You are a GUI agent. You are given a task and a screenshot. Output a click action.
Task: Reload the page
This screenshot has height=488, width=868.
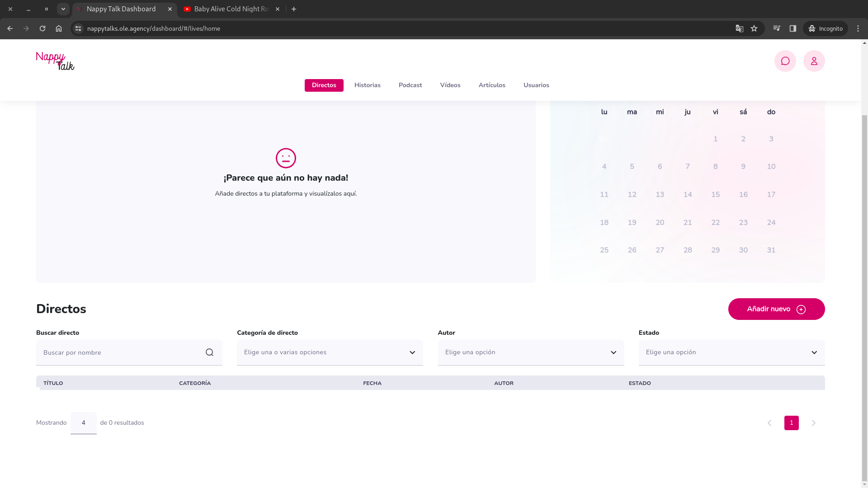[x=42, y=28]
